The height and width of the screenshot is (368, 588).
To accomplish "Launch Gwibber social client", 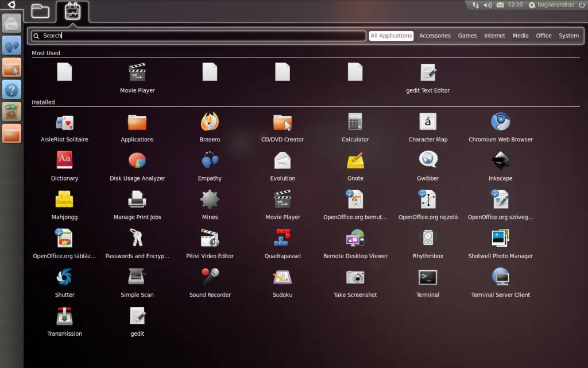I will [428, 167].
